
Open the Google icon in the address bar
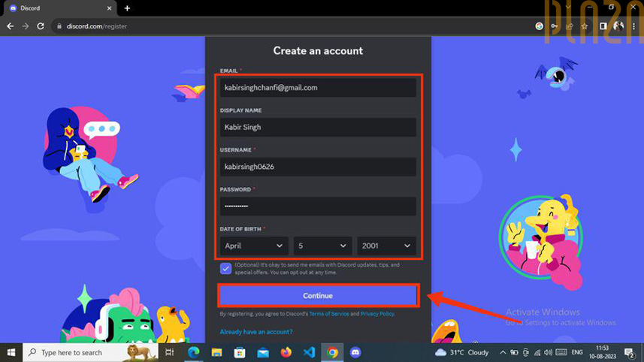540,26
